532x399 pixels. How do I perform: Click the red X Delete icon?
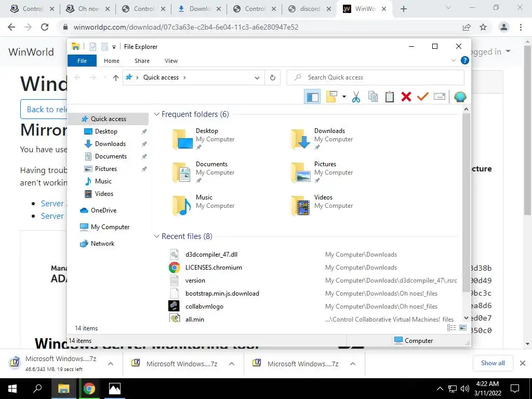tap(406, 97)
